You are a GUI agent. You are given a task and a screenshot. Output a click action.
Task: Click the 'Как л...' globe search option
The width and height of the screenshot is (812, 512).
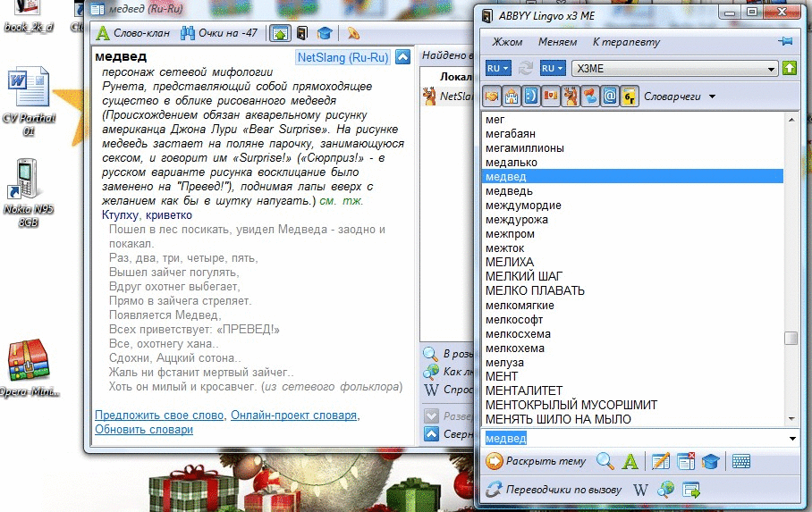448,372
